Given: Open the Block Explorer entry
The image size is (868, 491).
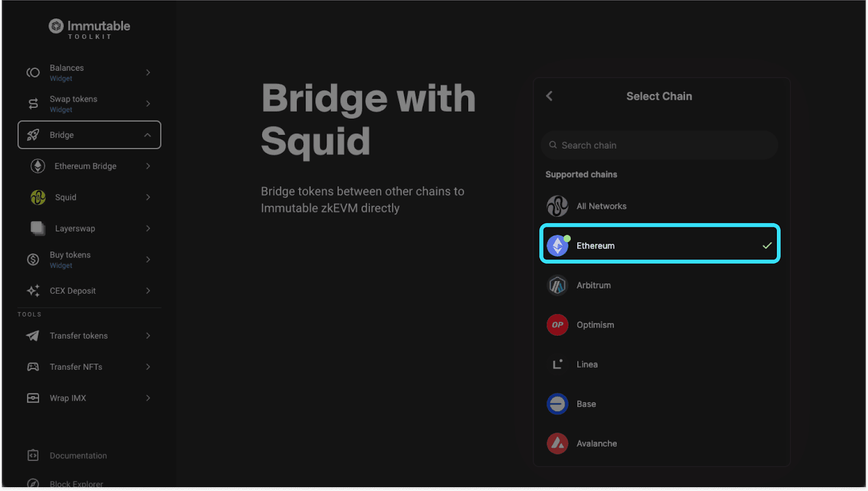Looking at the screenshot, I should [76, 483].
